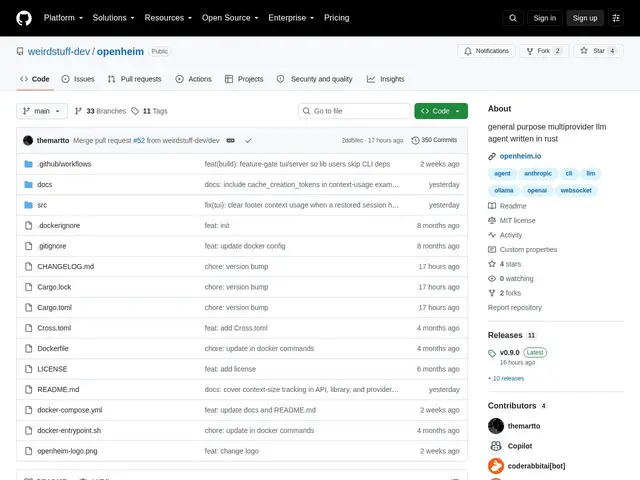Screen dimensions: 640x480
Task: Switch to the Insights tab
Action: [385, 79]
